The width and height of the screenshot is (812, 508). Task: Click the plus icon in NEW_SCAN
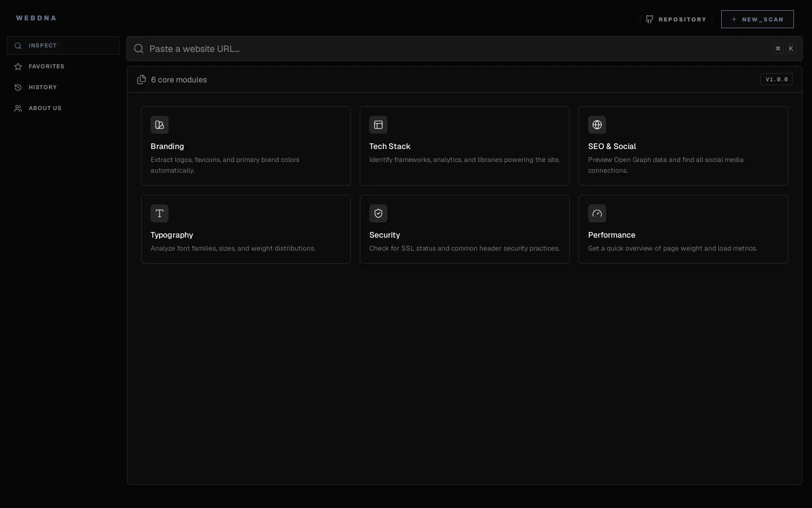(x=734, y=19)
